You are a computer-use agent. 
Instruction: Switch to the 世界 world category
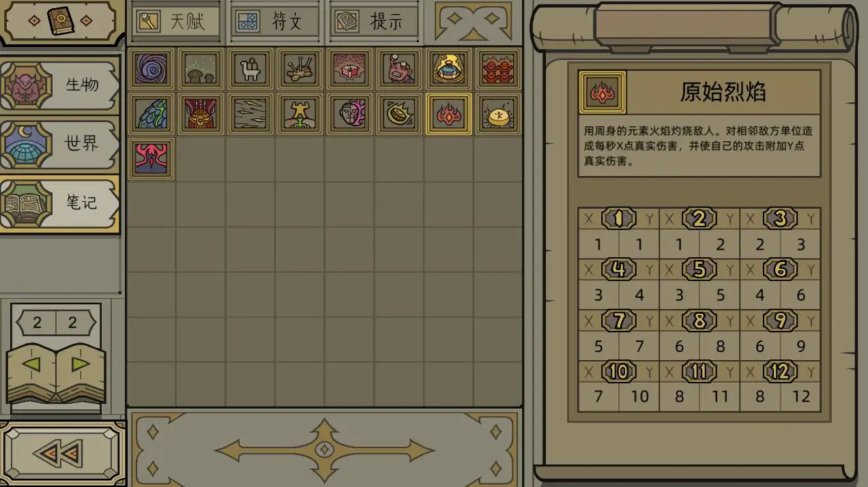[x=60, y=144]
